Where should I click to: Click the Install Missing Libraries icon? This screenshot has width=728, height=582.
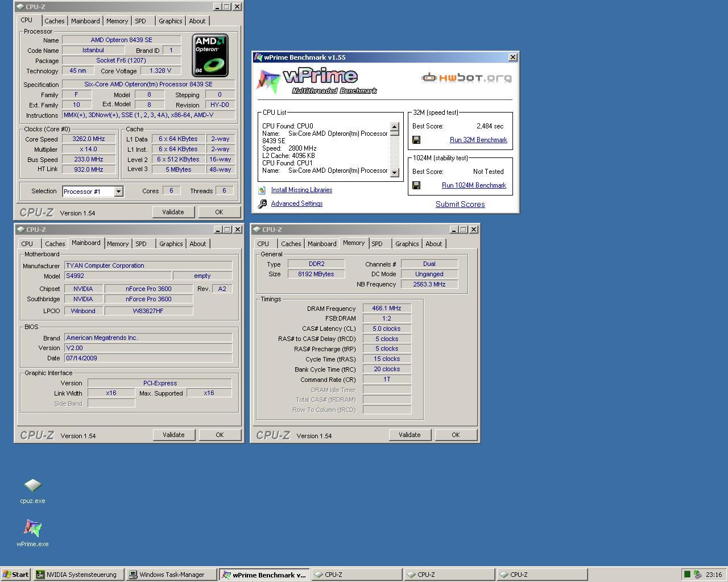(262, 190)
